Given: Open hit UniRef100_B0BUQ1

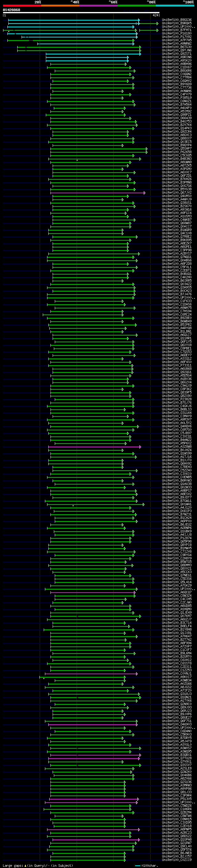Looking at the screenshot, I should coord(177,274).
